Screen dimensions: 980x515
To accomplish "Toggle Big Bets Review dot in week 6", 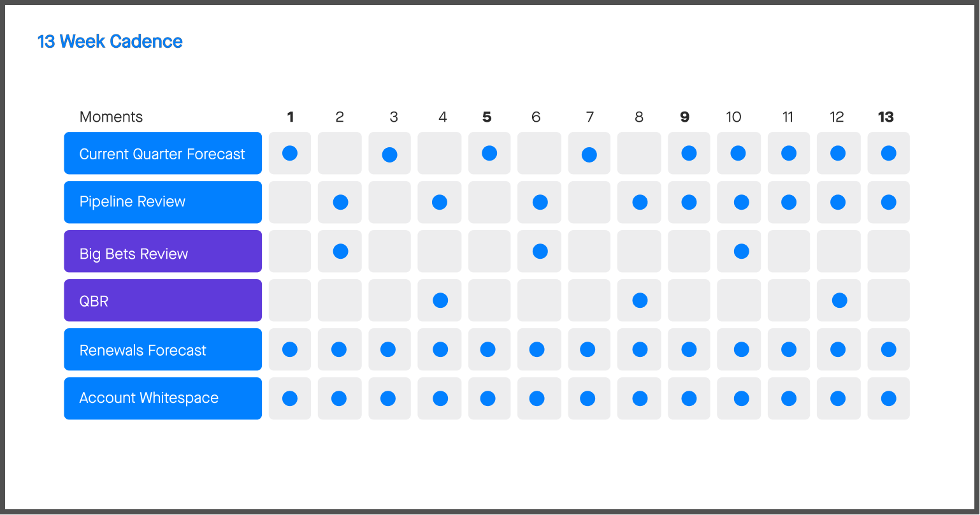I will [x=540, y=251].
